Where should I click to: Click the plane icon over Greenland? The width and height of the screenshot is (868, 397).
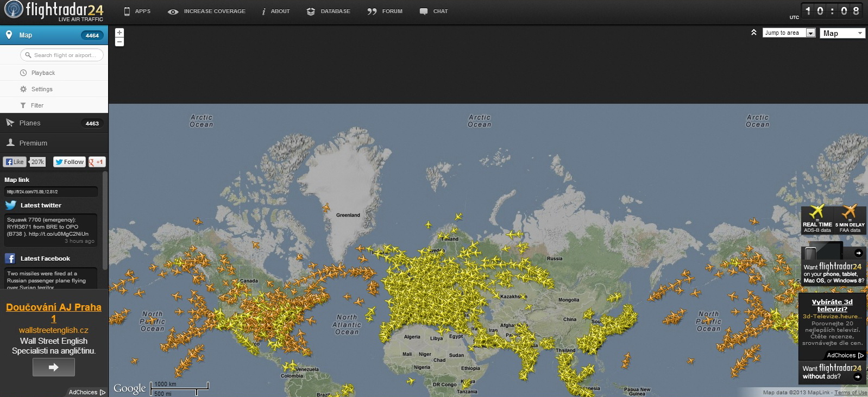click(x=326, y=207)
